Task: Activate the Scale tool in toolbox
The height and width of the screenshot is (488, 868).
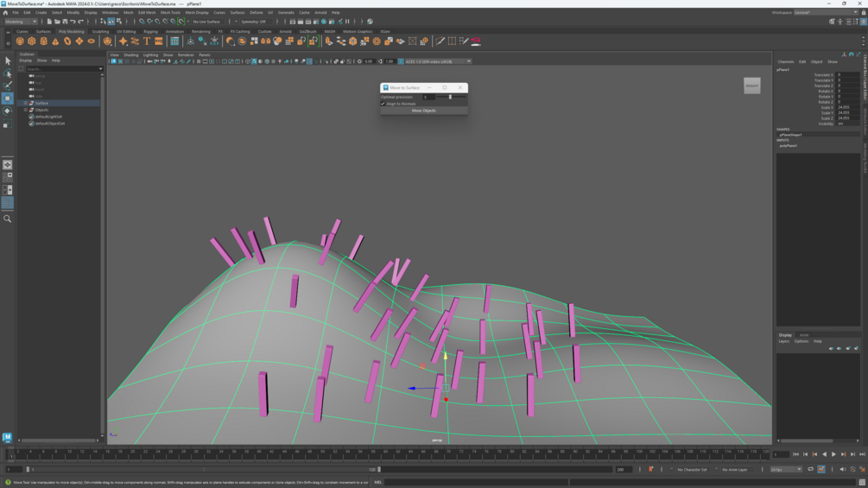Action: click(x=7, y=124)
